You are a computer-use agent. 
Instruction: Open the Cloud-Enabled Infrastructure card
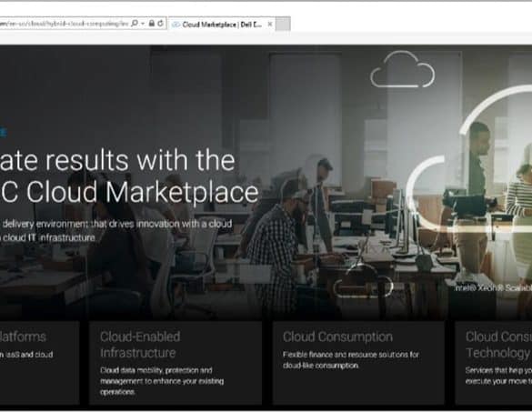[x=176, y=363]
